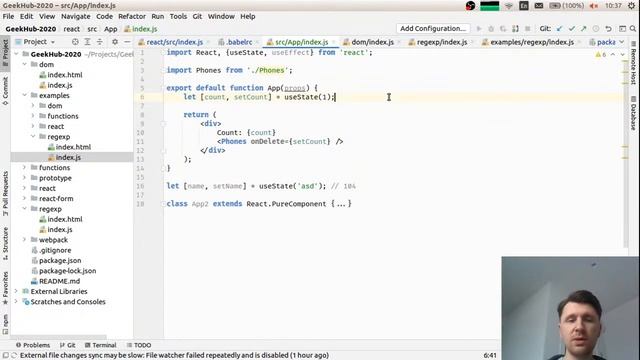The image size is (640, 360).
Task: Click the Run configuration play icon
Action: [x=479, y=29]
